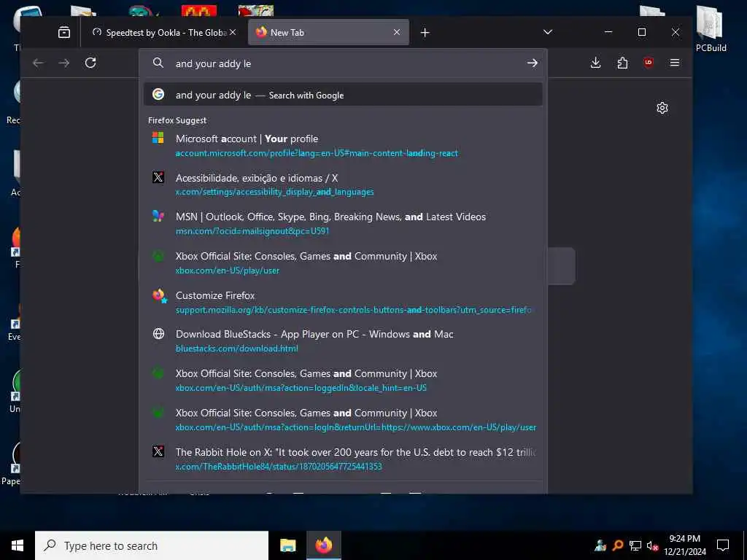Close the New Tab tab
The width and height of the screenshot is (747, 560).
[x=396, y=32]
